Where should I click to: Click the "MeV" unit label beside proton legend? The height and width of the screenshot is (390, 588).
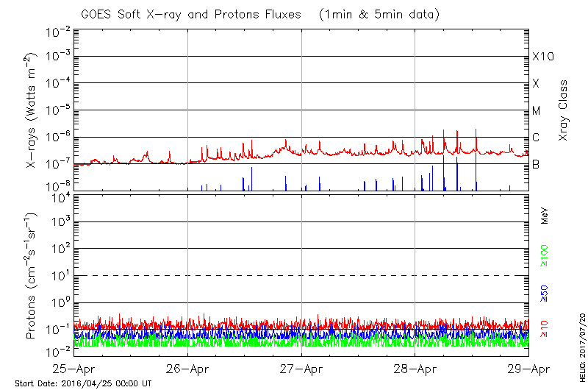(x=545, y=217)
